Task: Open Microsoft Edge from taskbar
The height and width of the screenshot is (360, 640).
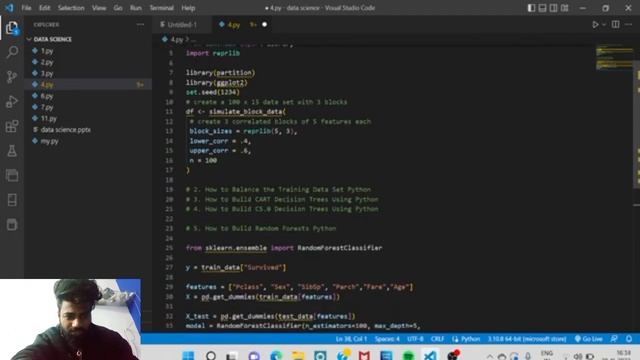Action: (276, 355)
